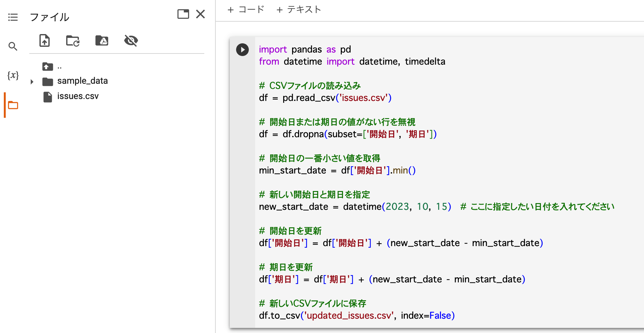
Task: Select the Files folder icon in the sidebar
Action: point(13,105)
